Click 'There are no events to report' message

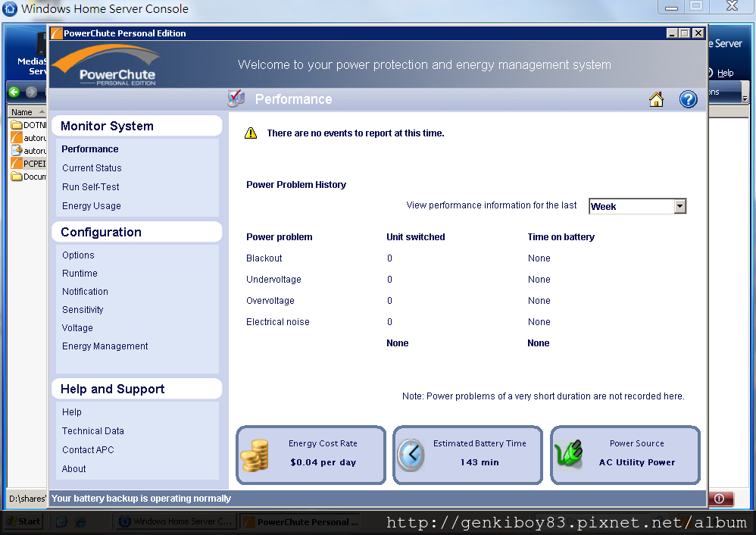tap(355, 133)
